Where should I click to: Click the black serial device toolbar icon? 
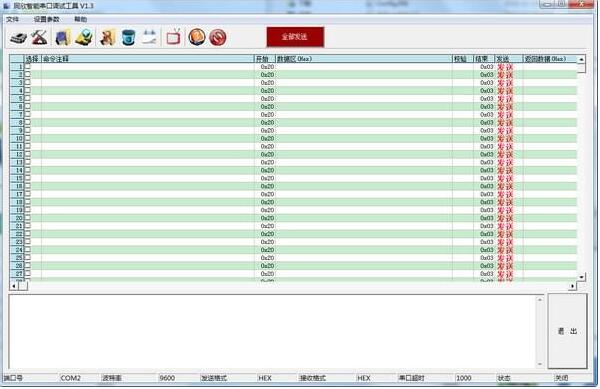click(x=18, y=37)
